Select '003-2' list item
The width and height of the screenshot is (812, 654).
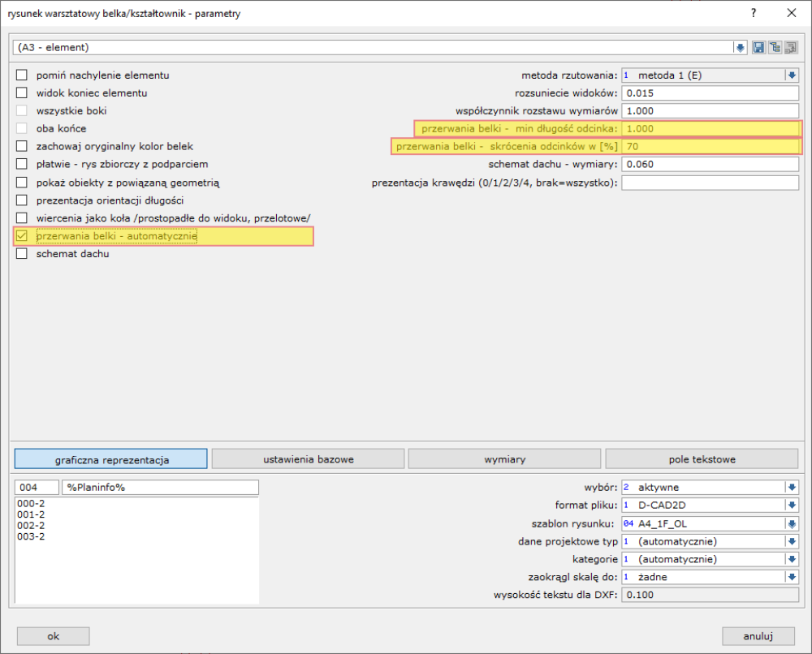click(31, 537)
